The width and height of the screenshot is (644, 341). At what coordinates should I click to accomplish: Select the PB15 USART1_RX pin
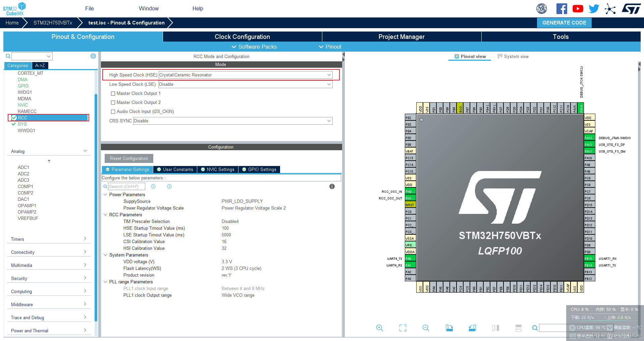(x=589, y=259)
